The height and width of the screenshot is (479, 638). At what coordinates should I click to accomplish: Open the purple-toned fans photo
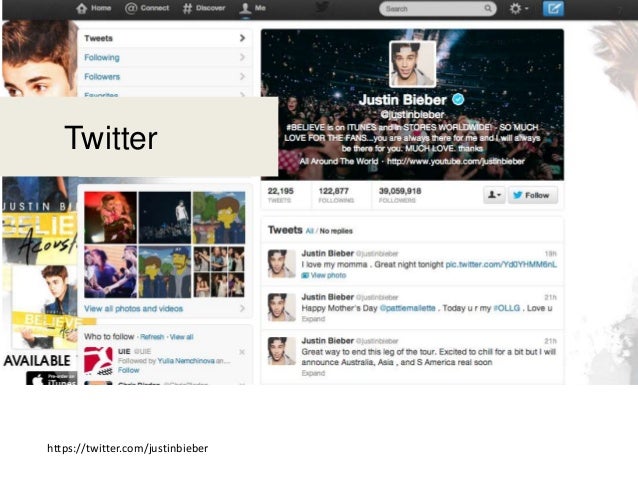tap(110, 271)
